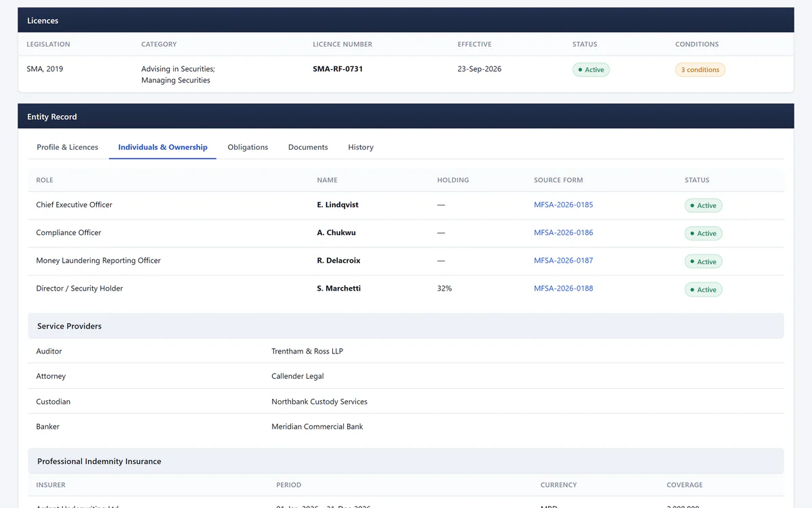The height and width of the screenshot is (508, 812).
Task: Select licence number SMA-RF-0731
Action: pyautogui.click(x=338, y=69)
